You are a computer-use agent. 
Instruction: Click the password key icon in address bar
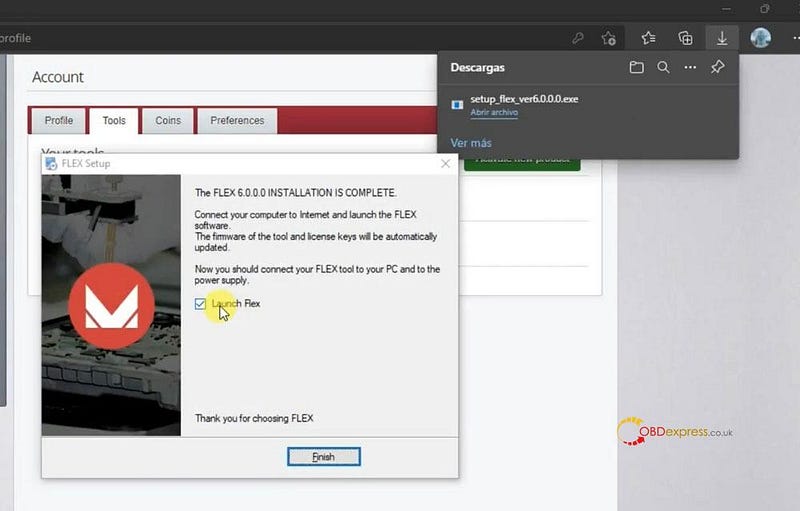578,38
